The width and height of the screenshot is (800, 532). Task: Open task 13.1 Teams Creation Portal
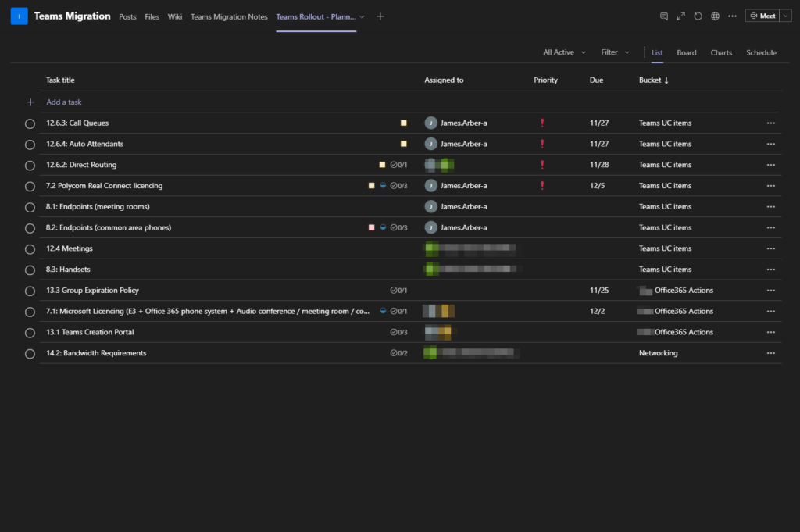(90, 332)
